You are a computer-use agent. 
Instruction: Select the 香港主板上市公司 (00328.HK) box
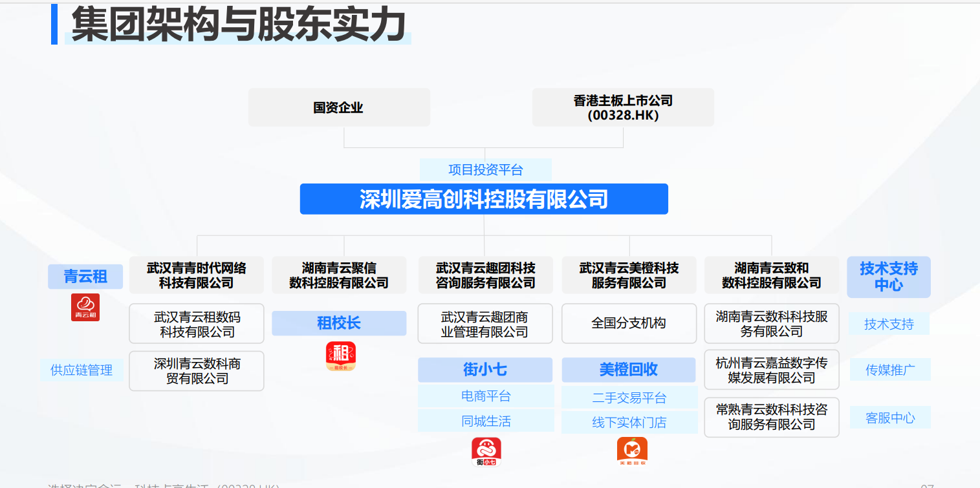click(x=623, y=107)
